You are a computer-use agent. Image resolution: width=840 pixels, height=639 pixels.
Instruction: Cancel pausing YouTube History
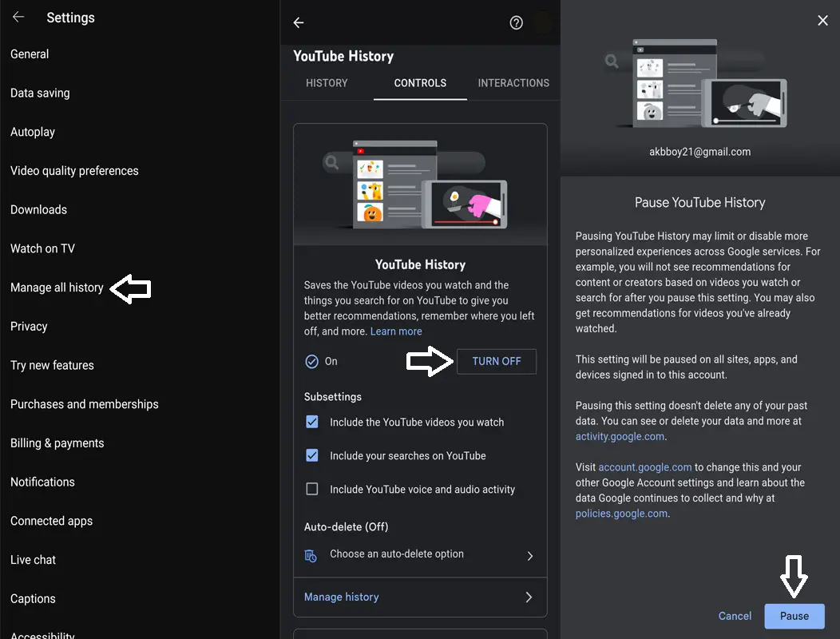[735, 616]
